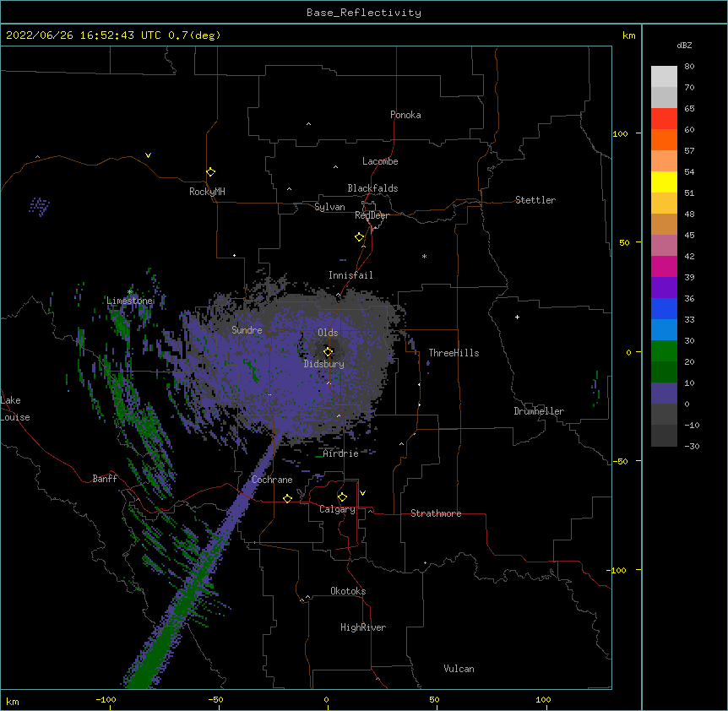Viewport: 728px width, 711px height.
Task: Choose the slate-violet swatch between 10 and 0
Action: [664, 393]
